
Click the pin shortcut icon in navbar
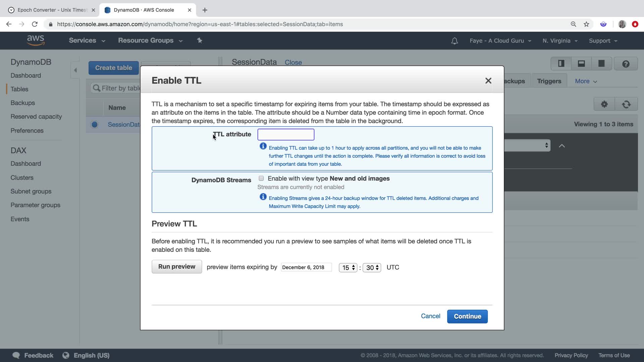[200, 41]
